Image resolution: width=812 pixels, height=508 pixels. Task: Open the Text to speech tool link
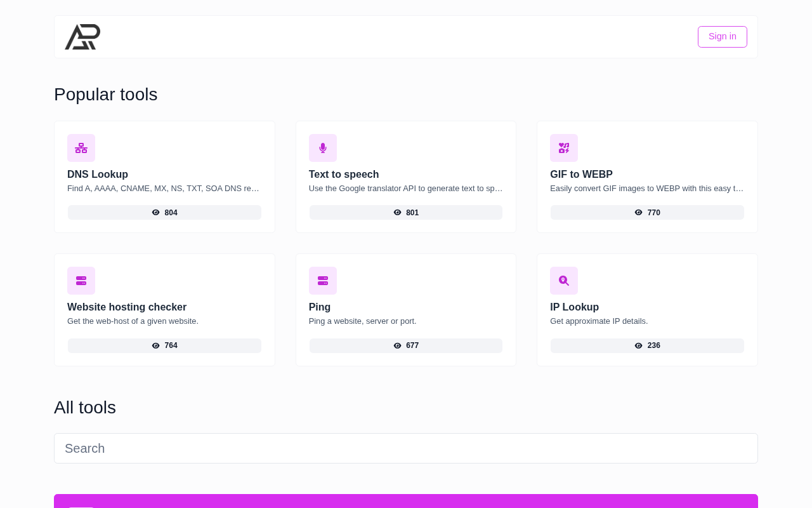pyautogui.click(x=344, y=175)
